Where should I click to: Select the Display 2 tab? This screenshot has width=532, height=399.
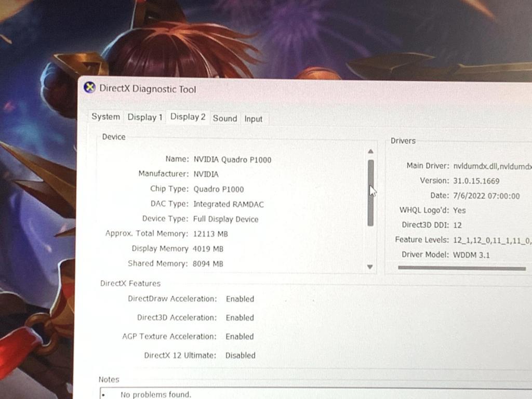pyautogui.click(x=188, y=117)
